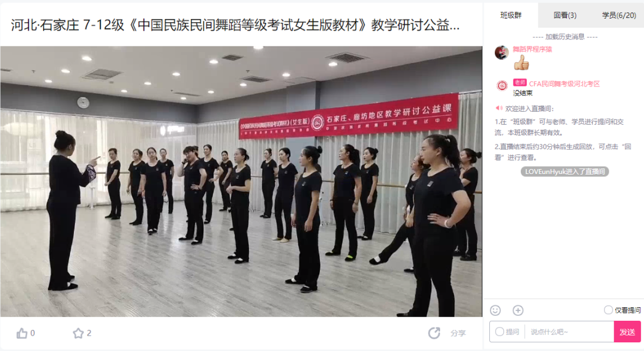
Task: Click 舞蹈界程序猿 user avatar
Action: (502, 52)
